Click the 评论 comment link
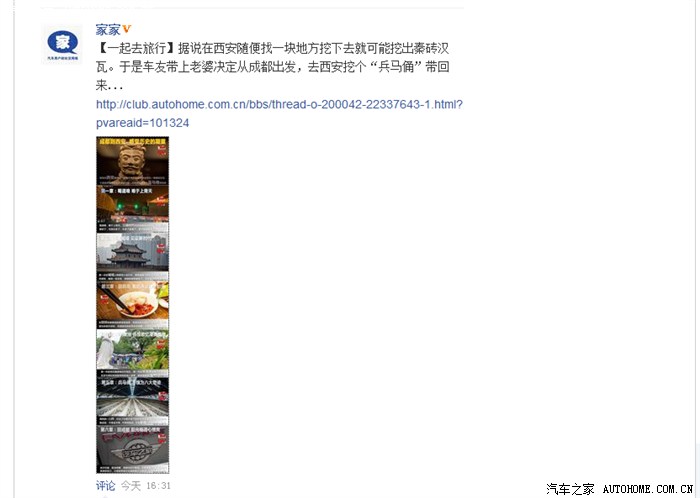 tap(105, 486)
